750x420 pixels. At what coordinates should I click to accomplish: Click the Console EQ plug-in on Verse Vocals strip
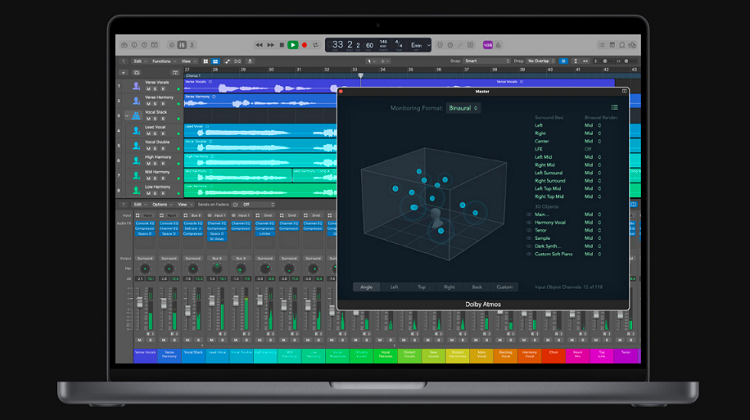(144, 223)
